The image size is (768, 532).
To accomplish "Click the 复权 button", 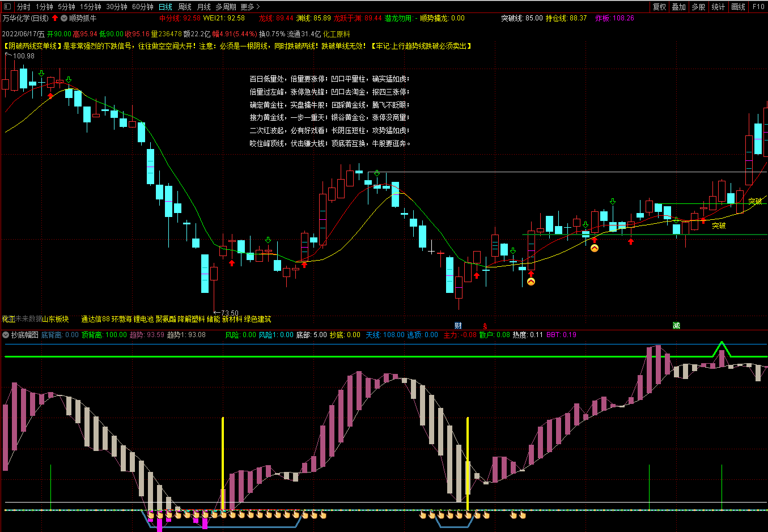I will (660, 7).
